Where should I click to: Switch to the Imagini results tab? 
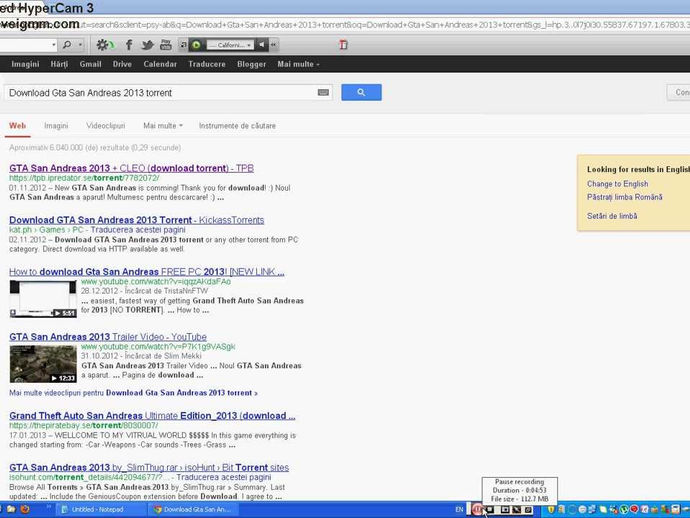click(x=56, y=126)
